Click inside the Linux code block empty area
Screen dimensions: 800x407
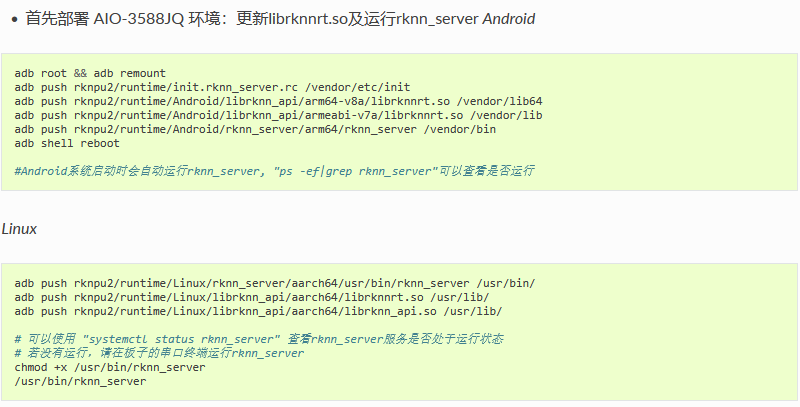pos(663,357)
